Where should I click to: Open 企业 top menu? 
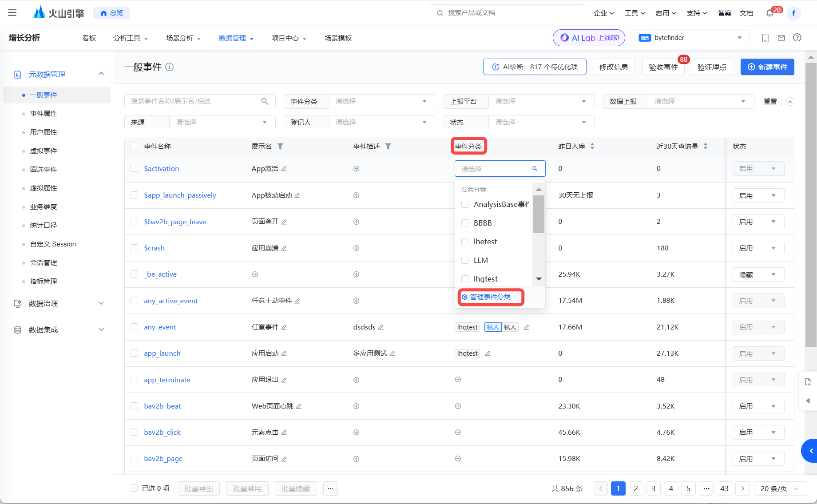pyautogui.click(x=604, y=13)
